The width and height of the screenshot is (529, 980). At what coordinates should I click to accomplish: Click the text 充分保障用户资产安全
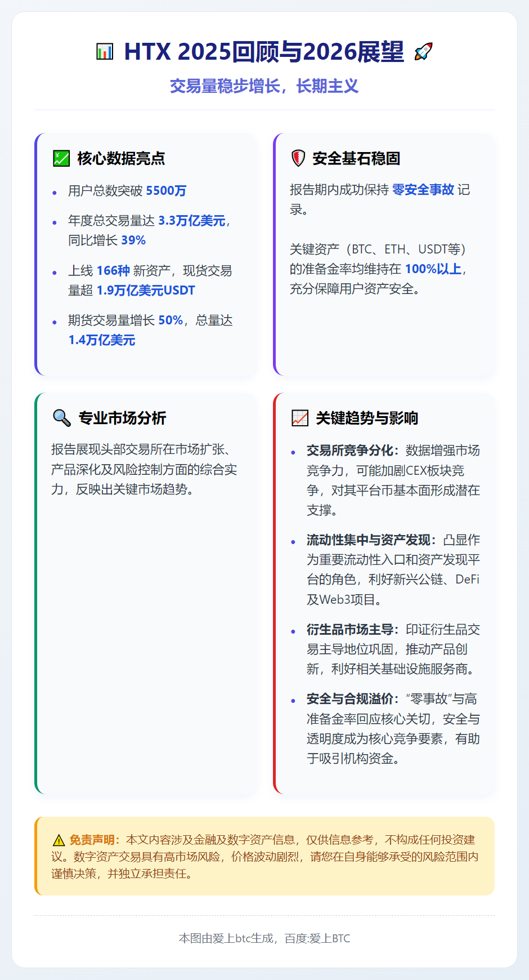[x=352, y=289]
